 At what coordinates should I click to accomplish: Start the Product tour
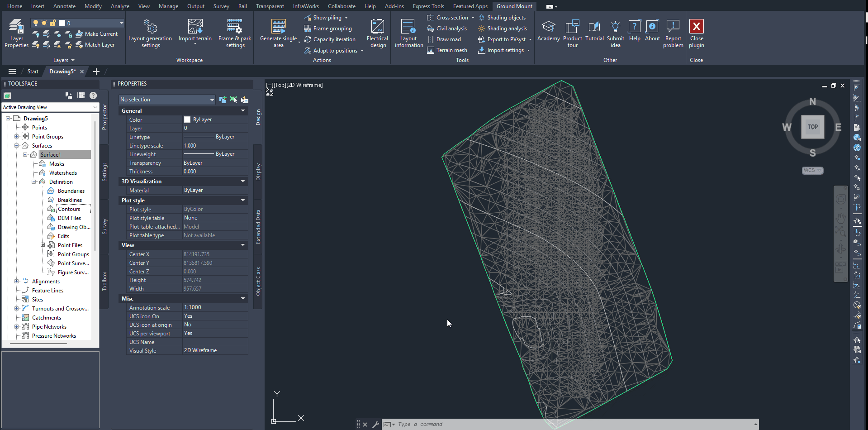click(572, 33)
